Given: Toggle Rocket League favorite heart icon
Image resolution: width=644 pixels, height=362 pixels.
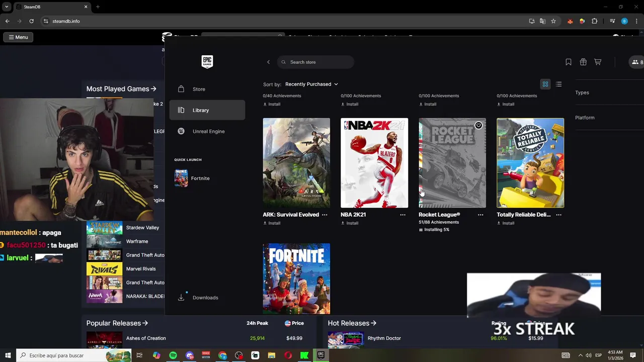Looking at the screenshot, I should 478,125.
